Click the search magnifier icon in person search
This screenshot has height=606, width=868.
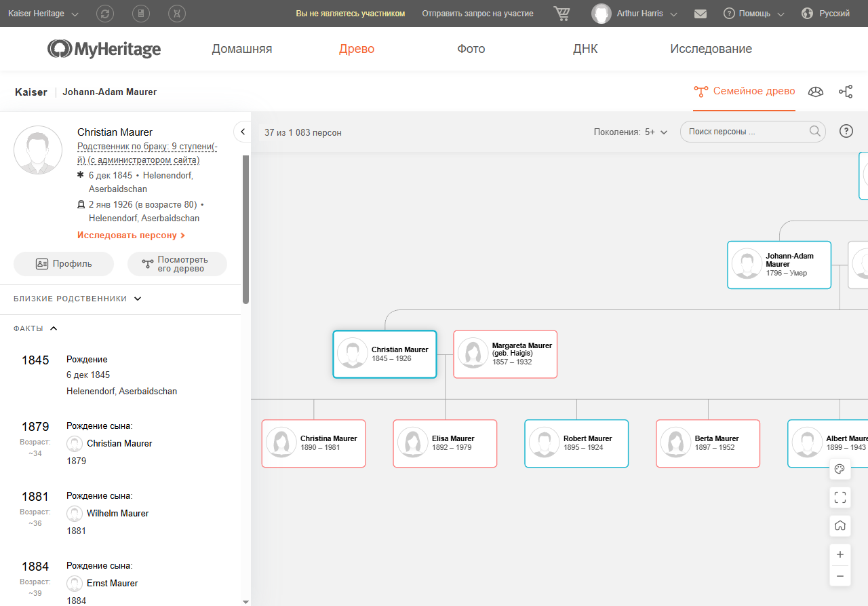(x=815, y=132)
